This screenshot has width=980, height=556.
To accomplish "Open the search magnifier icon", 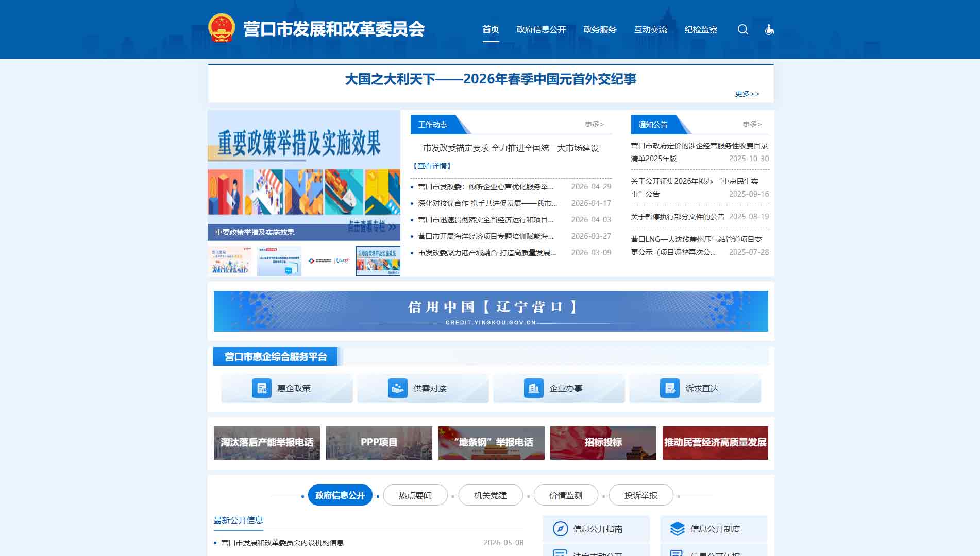I will click(742, 29).
